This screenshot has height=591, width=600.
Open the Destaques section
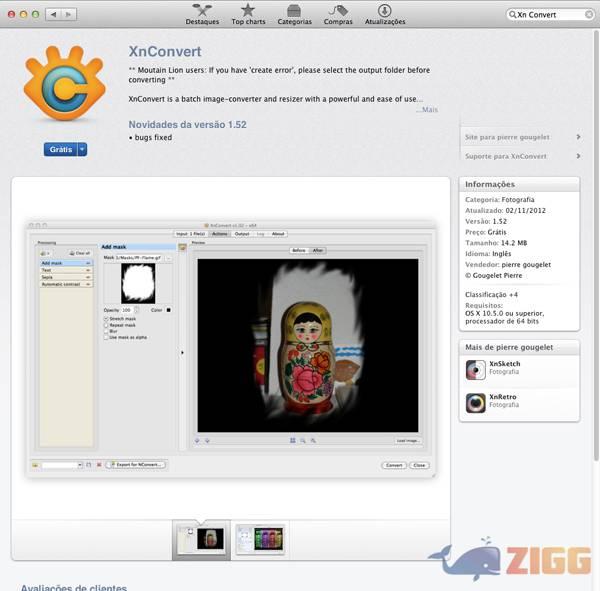point(202,14)
